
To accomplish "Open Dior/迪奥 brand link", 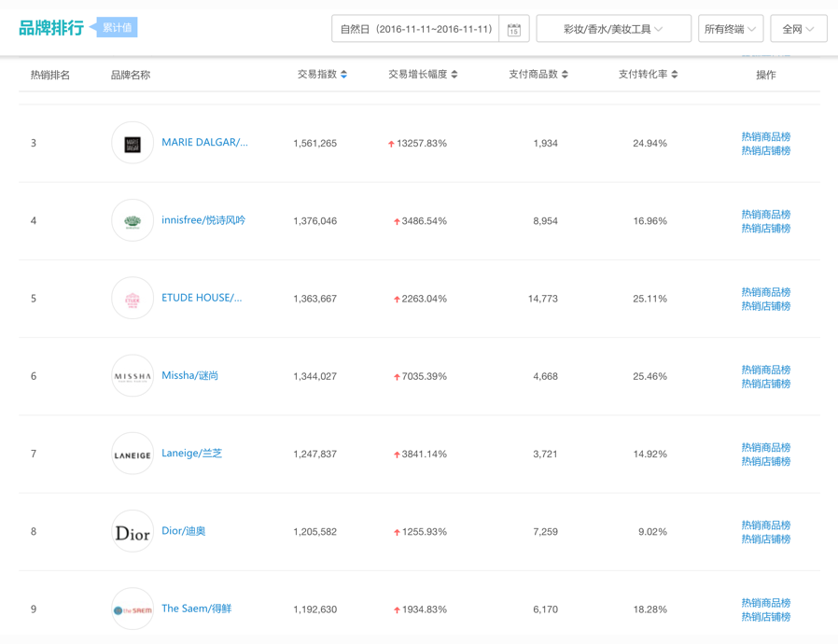I will pos(183,531).
